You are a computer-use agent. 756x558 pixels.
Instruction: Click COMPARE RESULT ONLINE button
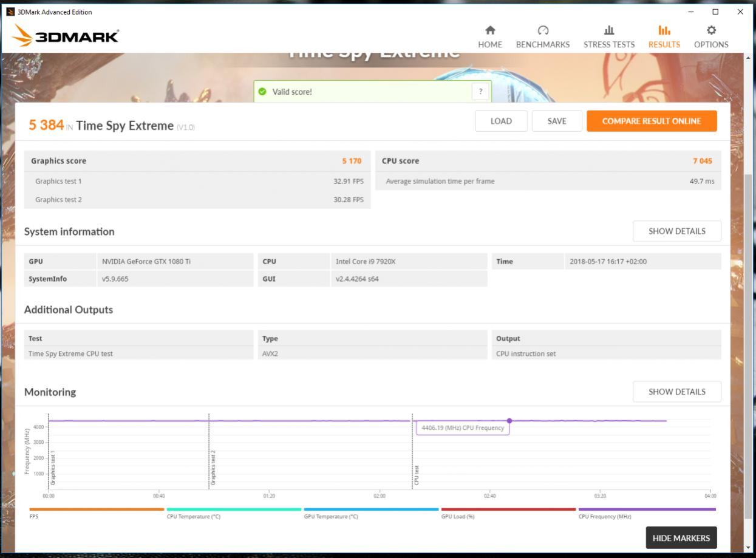click(652, 121)
